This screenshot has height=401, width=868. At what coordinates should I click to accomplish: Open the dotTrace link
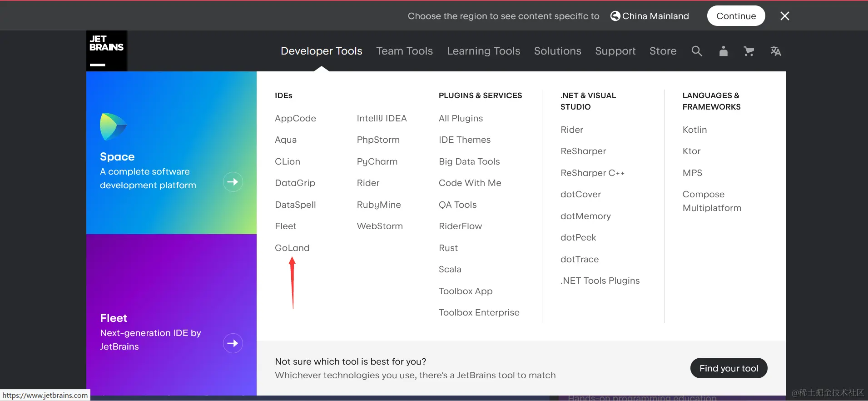(x=580, y=259)
